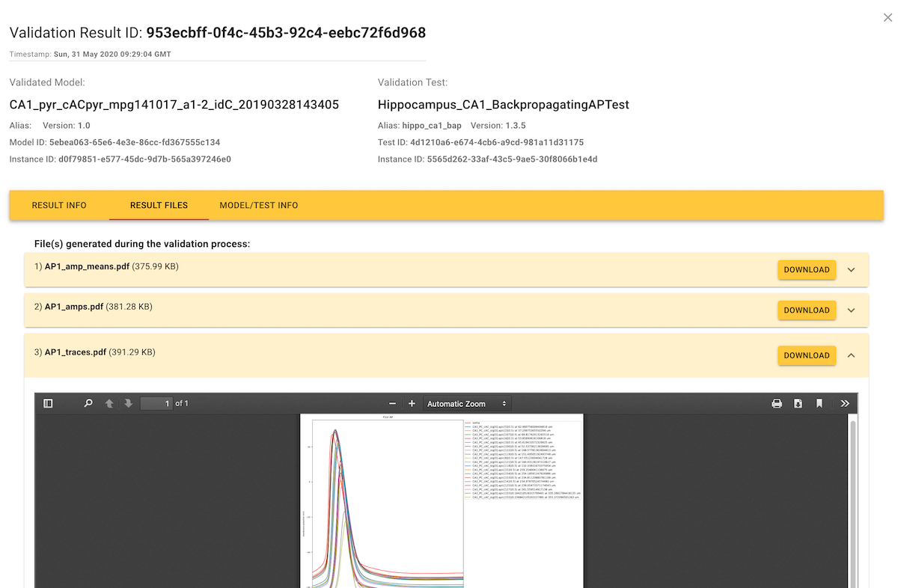Screen dimensions: 898x588
Task: Go to previous PDF page
Action: click(109, 403)
